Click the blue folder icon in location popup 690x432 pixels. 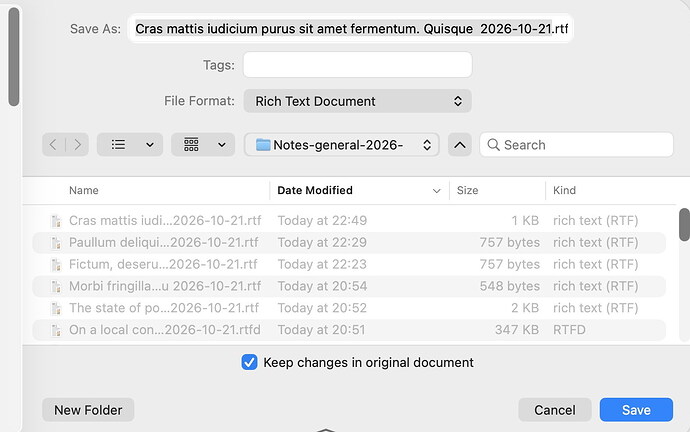coord(263,145)
